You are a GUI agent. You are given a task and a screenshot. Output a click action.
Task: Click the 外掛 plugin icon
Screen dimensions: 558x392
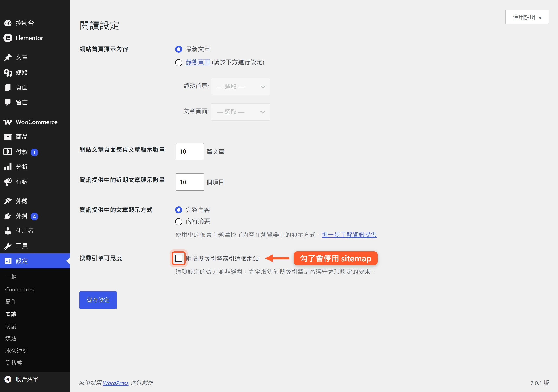click(8, 216)
